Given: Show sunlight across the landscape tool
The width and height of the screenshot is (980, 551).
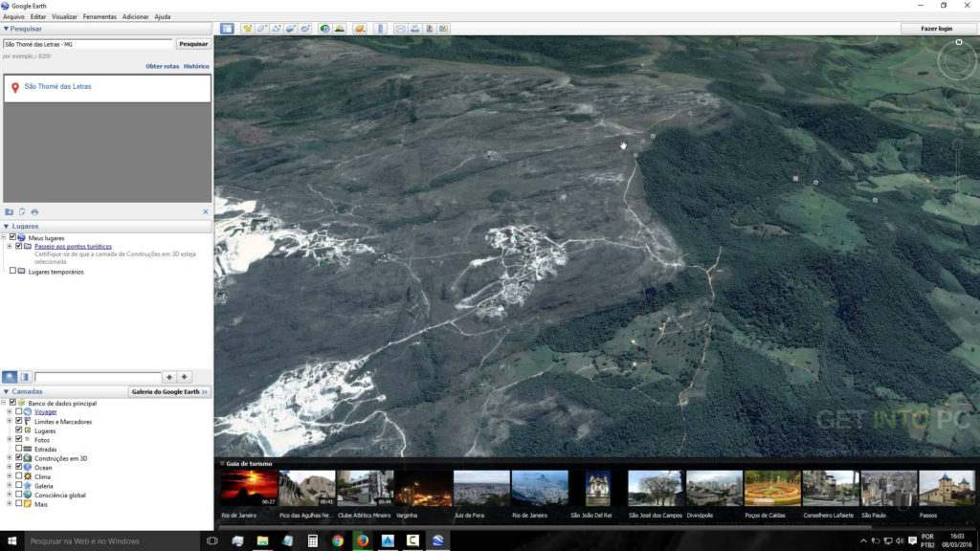Looking at the screenshot, I should (x=340, y=29).
